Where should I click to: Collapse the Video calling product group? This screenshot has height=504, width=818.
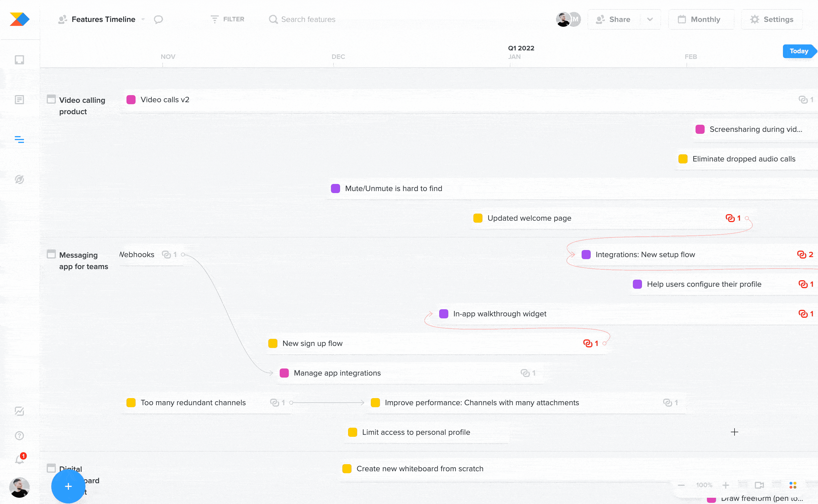click(51, 99)
